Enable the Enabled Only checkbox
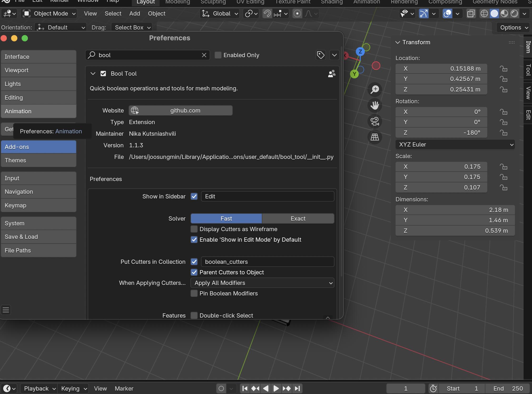Image resolution: width=532 pixels, height=394 pixels. [218, 55]
